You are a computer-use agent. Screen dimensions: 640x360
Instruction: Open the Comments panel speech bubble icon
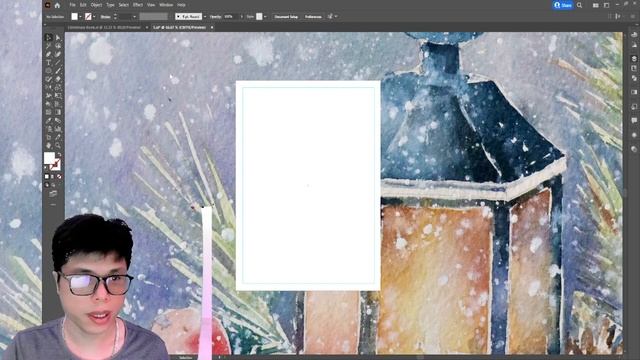[x=634, y=120]
